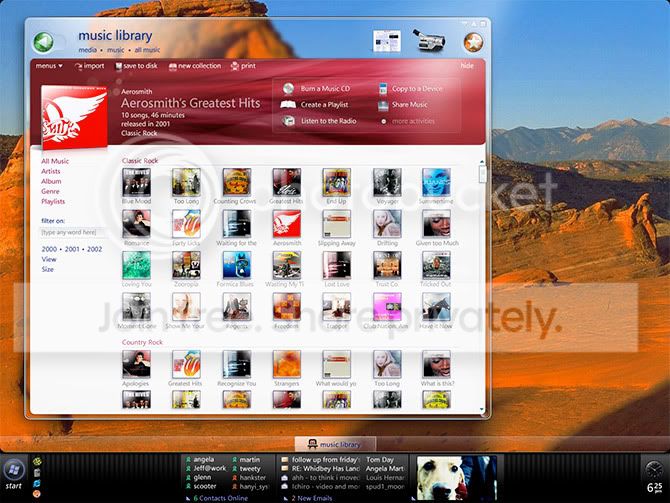Select the Apologies album
This screenshot has width=670, height=503.
click(x=136, y=368)
